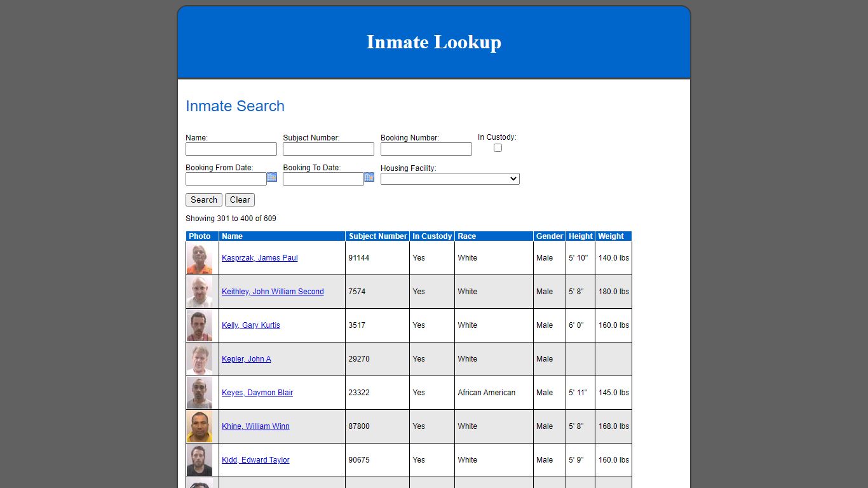Click the 5' 9'' height cell
The width and height of the screenshot is (868, 488).
(x=580, y=460)
